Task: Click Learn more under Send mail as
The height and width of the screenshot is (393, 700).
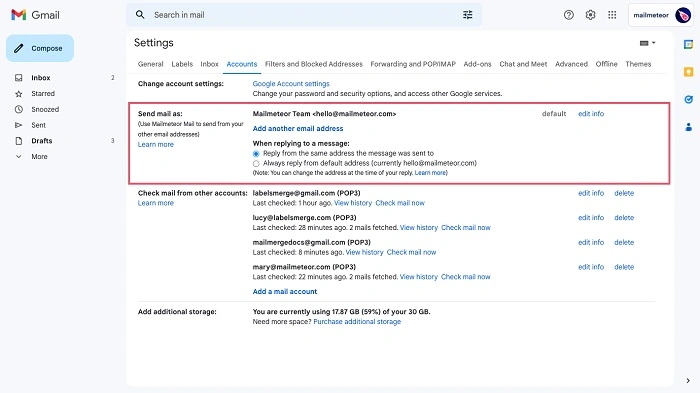Action: pyautogui.click(x=155, y=145)
